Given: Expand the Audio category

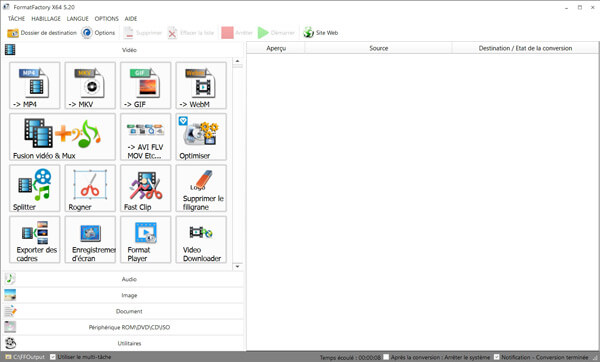Looking at the screenshot, I should coord(123,279).
